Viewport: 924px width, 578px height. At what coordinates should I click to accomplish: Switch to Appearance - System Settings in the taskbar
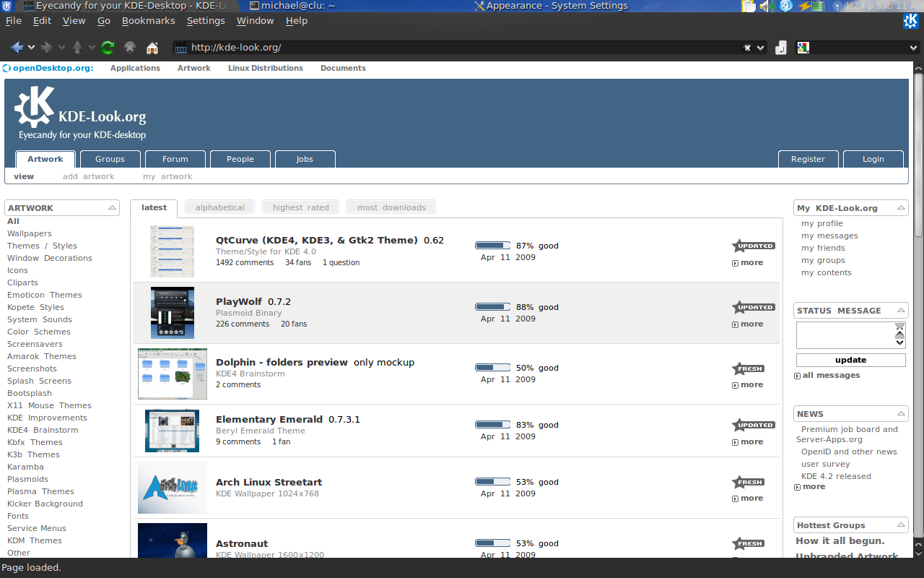pyautogui.click(x=551, y=6)
